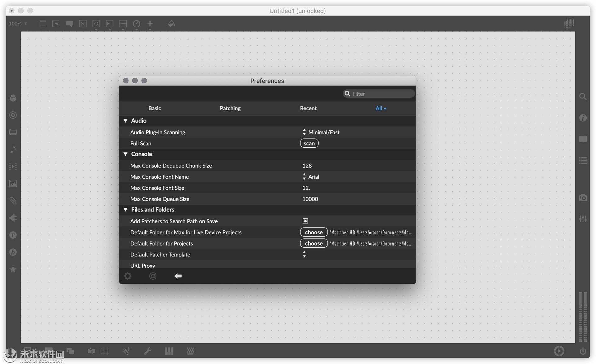Click the Dequeue Chunk Size value 128

coord(307,166)
